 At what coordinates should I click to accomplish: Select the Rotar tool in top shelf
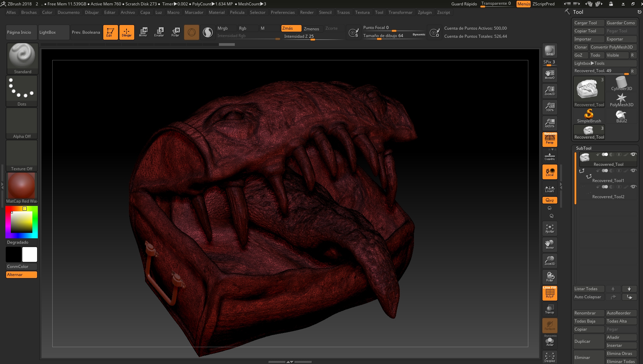[175, 32]
